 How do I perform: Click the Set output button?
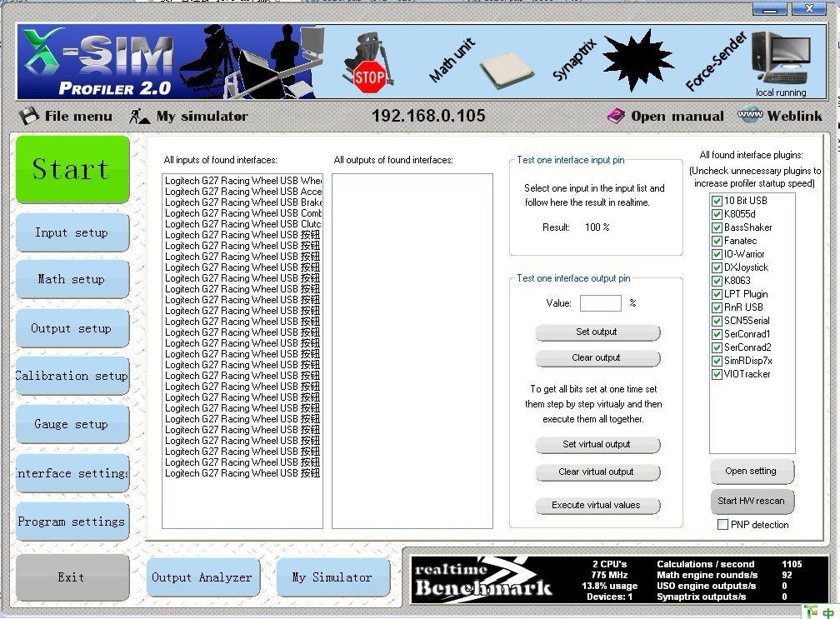pyautogui.click(x=597, y=332)
